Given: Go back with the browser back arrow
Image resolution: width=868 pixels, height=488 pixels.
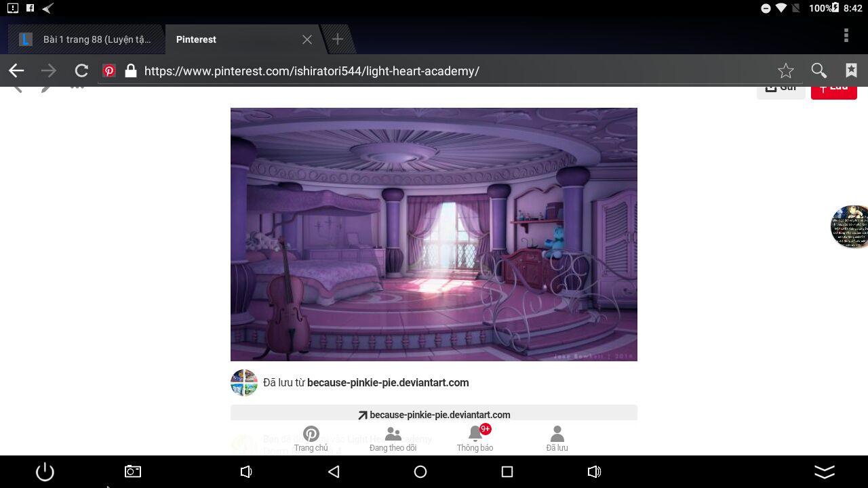Looking at the screenshot, I should point(16,70).
